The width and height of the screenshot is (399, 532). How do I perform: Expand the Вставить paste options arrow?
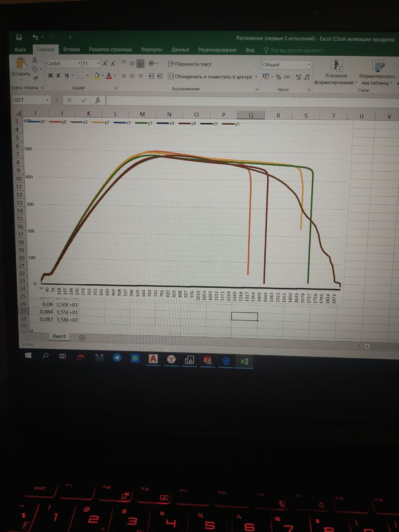(x=21, y=79)
